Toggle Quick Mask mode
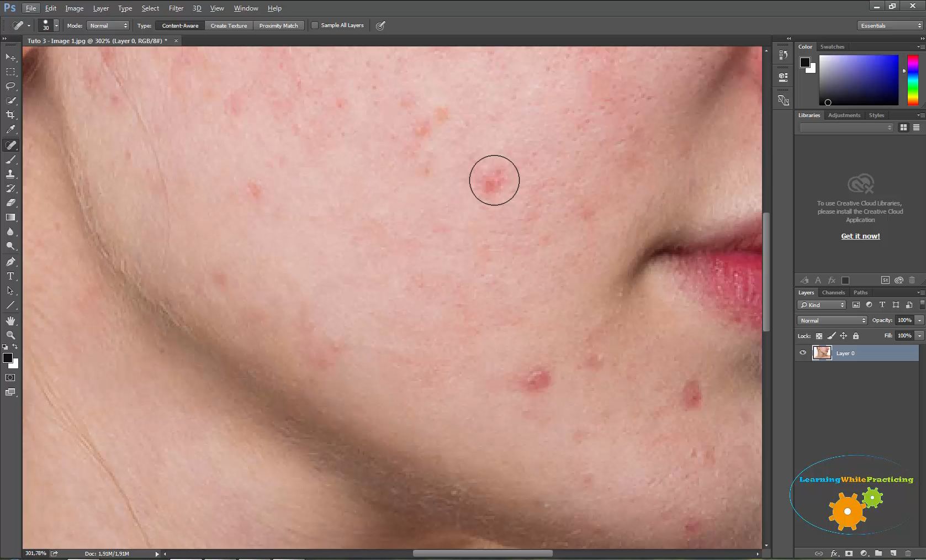Viewport: 926px width, 560px height. point(10,378)
